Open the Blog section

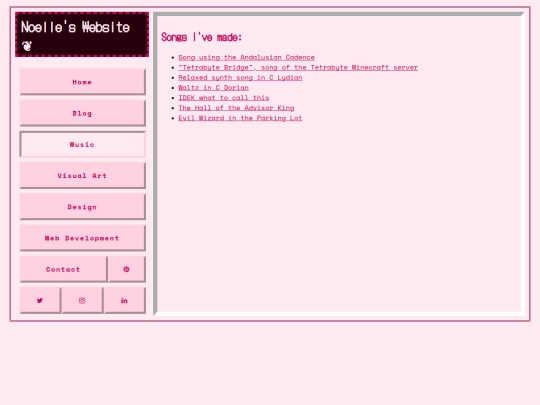[x=83, y=113]
